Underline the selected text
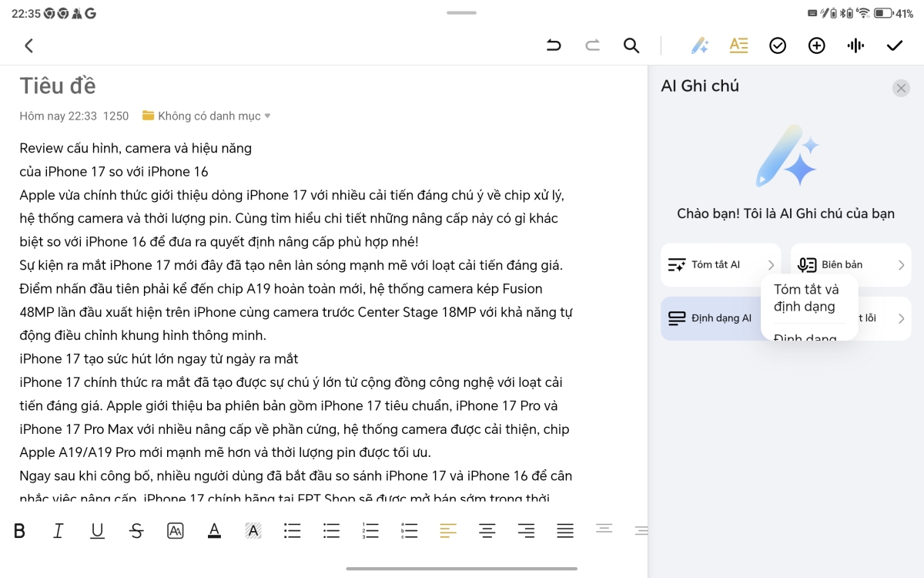Screen dimensions: 924x578 pyautogui.click(x=97, y=531)
